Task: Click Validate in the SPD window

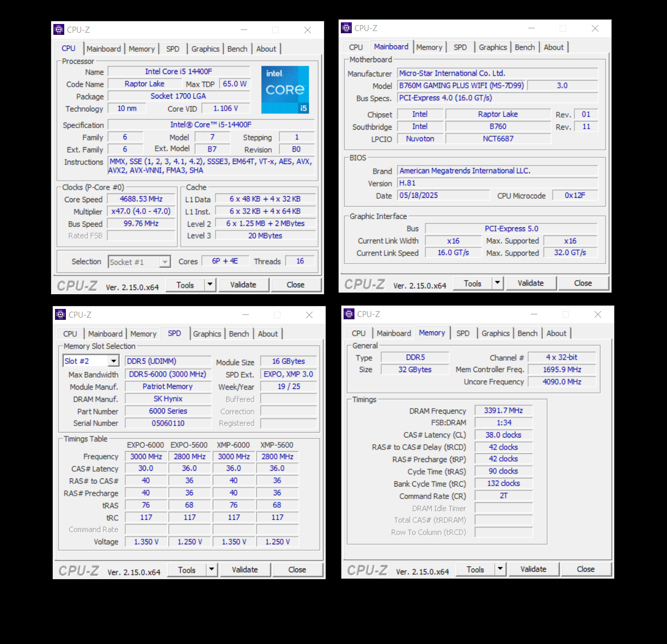Action: 244,569
